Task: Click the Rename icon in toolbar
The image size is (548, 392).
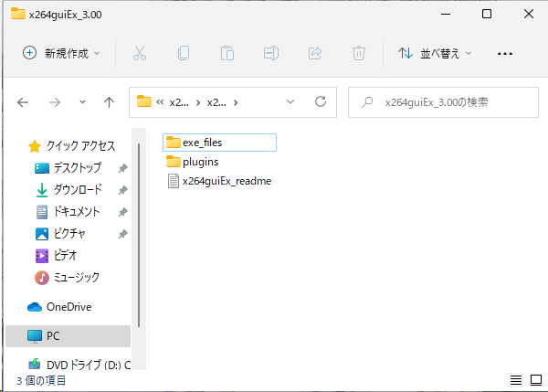Action: 271,53
